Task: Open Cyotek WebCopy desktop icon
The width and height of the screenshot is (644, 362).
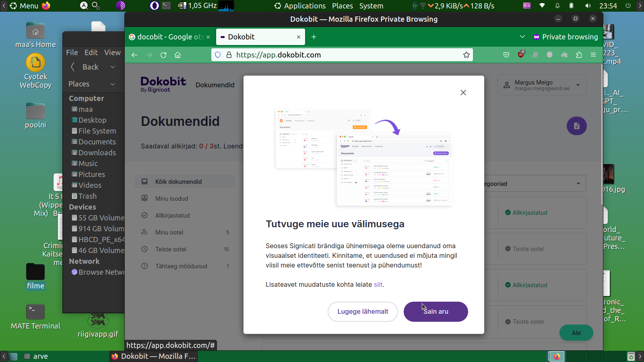Action: point(35,72)
